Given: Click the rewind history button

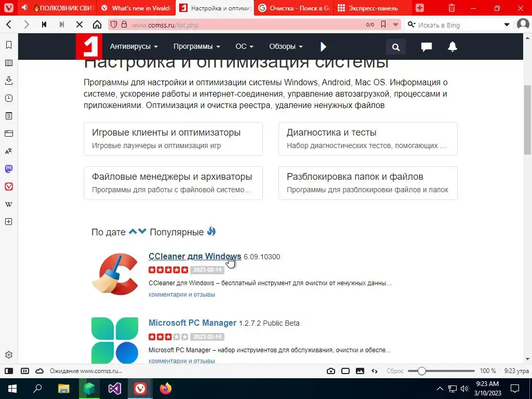Looking at the screenshot, I should (x=44, y=25).
